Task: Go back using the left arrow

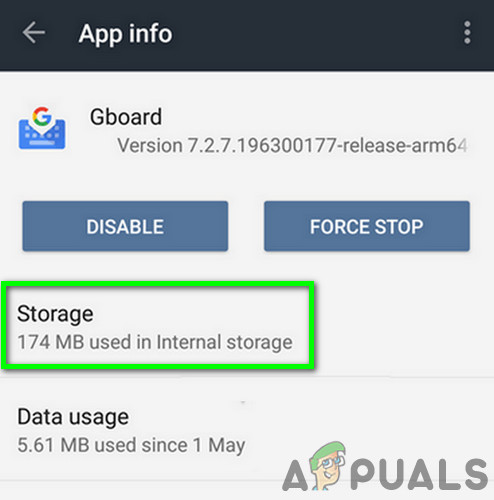Action: pos(34,33)
